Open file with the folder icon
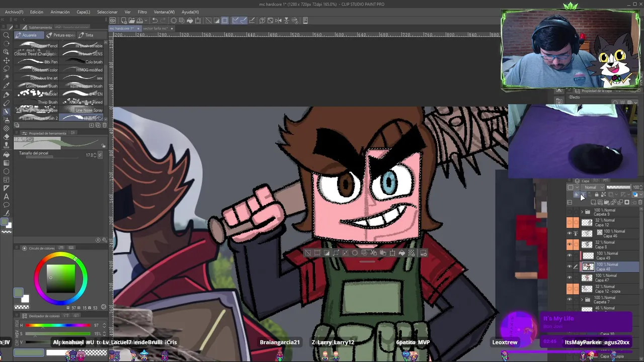 (131, 21)
